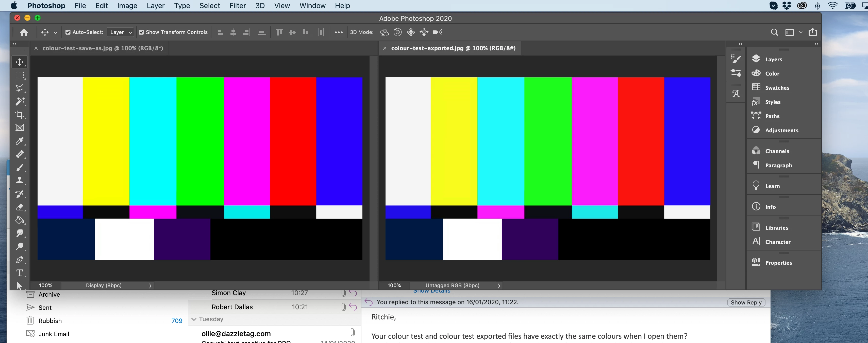Switch to colour-test-exported.jpg tab
Screen dimensions: 868x343
point(453,48)
